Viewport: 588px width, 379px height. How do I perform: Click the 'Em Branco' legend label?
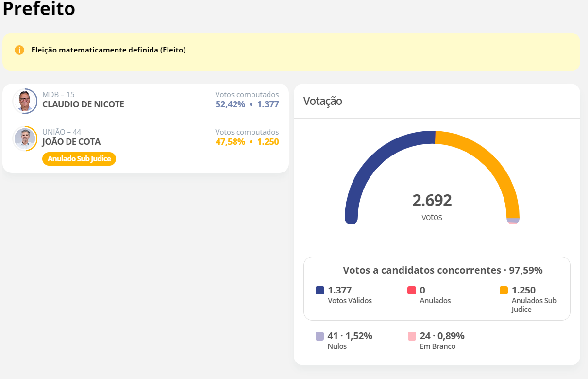(437, 346)
